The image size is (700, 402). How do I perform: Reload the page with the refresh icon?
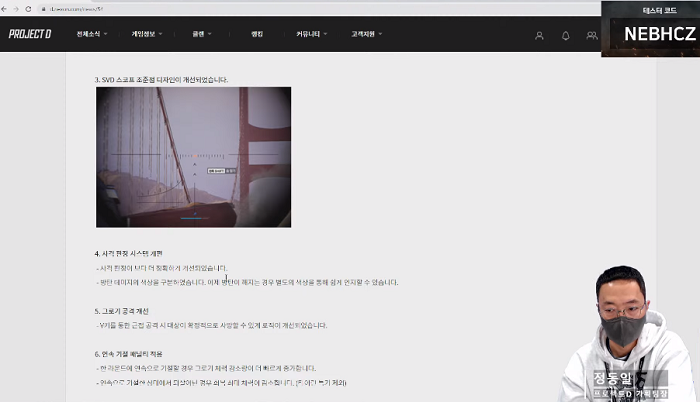click(x=28, y=8)
